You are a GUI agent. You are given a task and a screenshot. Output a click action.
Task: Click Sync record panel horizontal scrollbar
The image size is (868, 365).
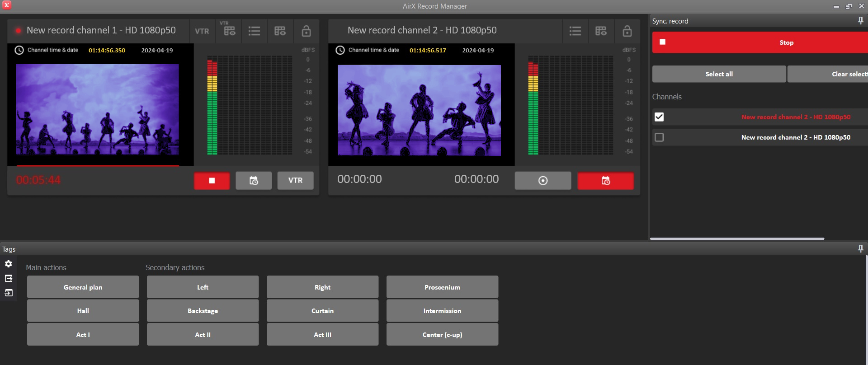click(737, 239)
